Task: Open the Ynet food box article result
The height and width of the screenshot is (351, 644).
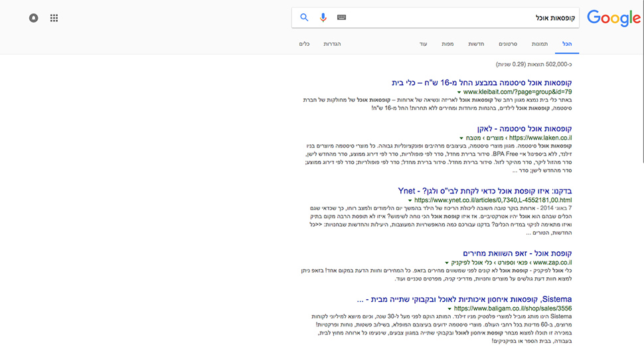Action: (x=485, y=191)
